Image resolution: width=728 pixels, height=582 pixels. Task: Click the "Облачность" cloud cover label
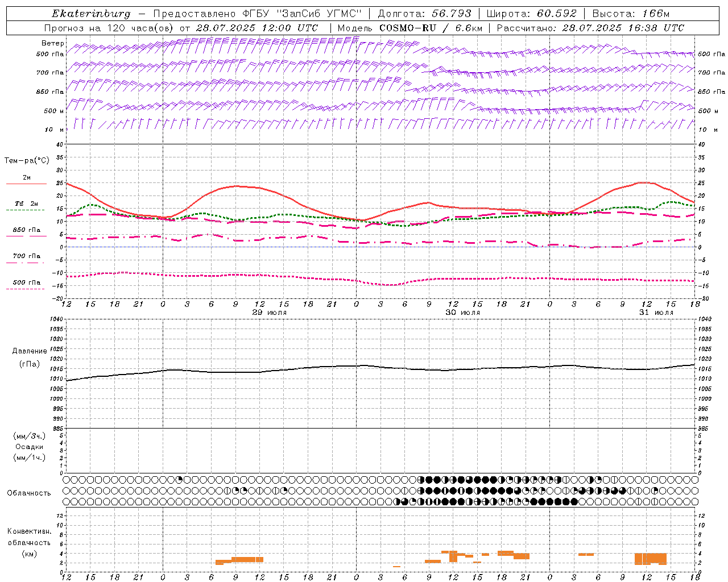pos(29,493)
